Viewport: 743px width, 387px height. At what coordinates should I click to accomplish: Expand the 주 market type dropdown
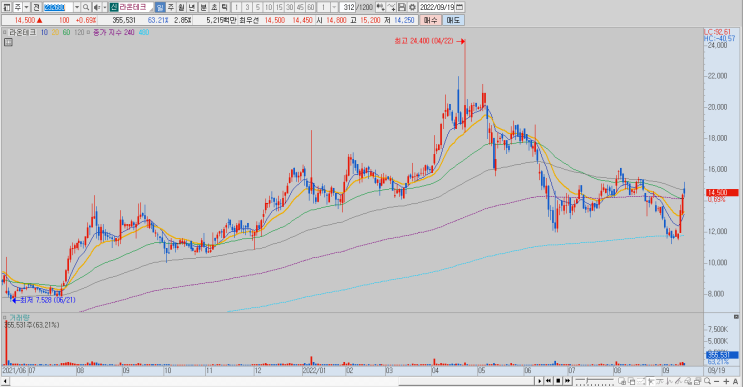pos(27,7)
